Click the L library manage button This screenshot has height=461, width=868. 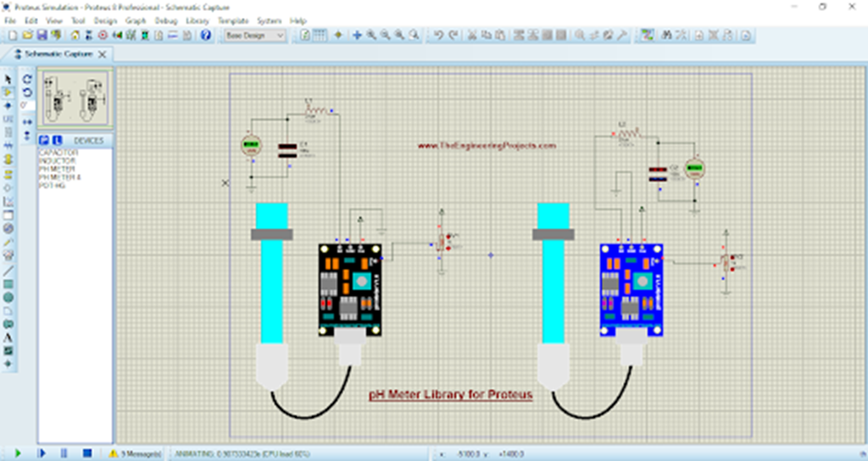click(x=56, y=141)
